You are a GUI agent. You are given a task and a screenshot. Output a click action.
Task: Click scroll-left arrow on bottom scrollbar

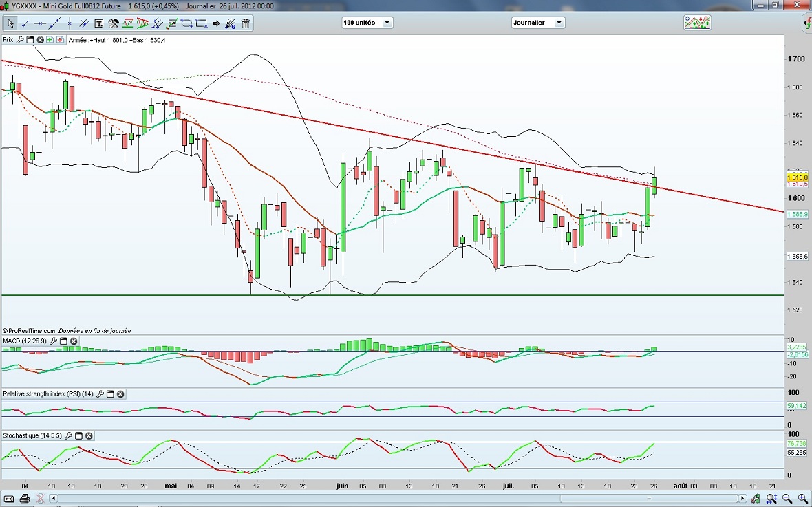click(54, 498)
